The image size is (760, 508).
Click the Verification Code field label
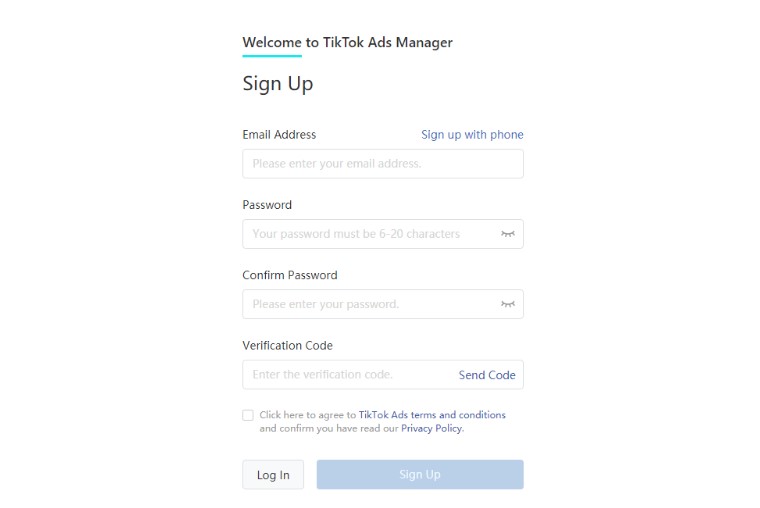[287, 346]
